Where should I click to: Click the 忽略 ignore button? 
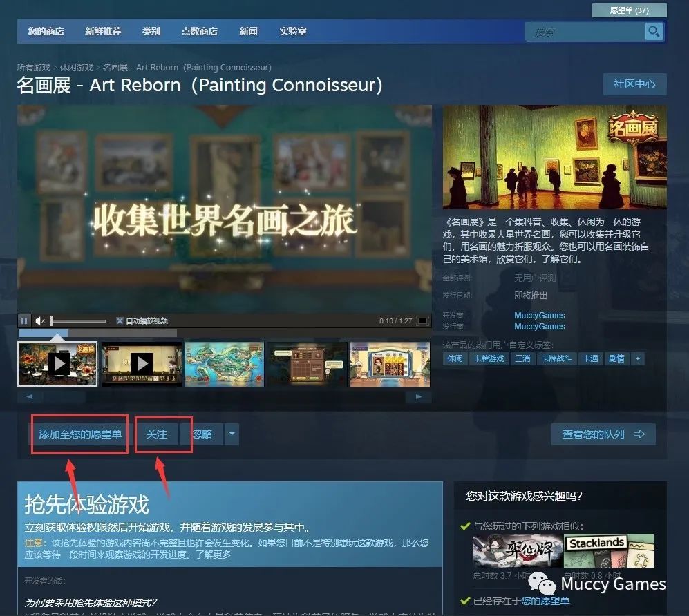coord(202,434)
